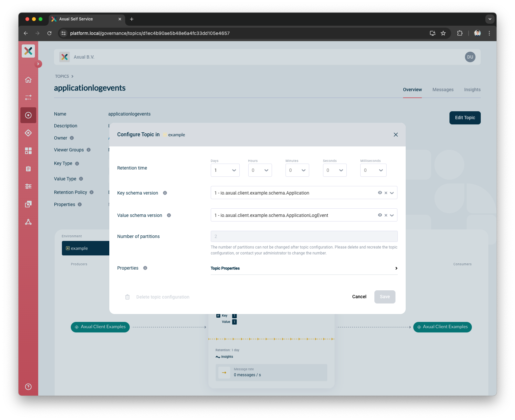Go to TOPICS breadcrumb link
The width and height of the screenshot is (515, 420).
point(62,76)
